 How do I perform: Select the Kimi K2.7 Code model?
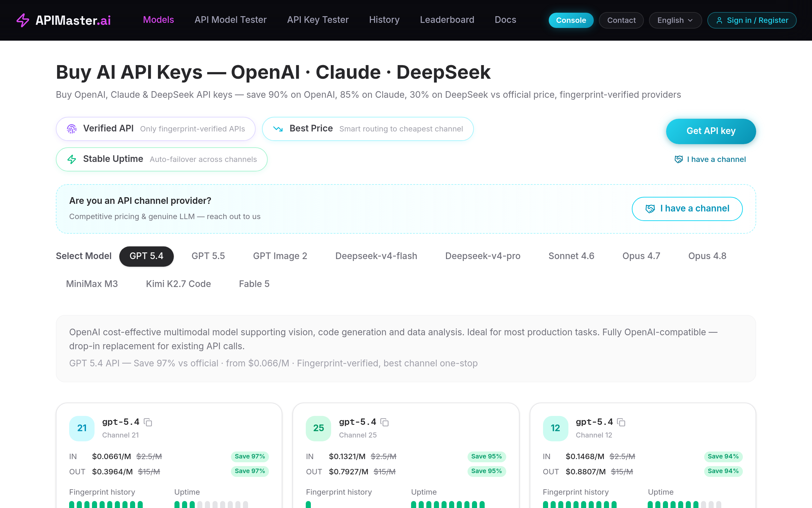pyautogui.click(x=178, y=284)
